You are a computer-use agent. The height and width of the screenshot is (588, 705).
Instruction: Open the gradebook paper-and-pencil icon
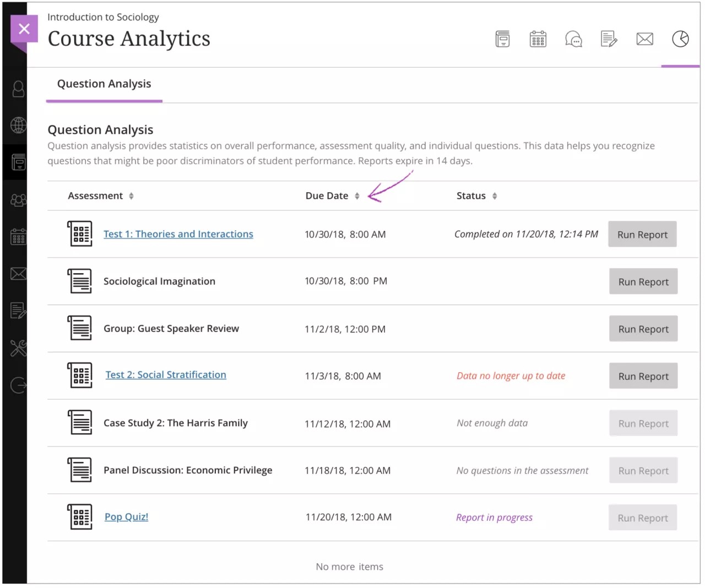click(609, 39)
